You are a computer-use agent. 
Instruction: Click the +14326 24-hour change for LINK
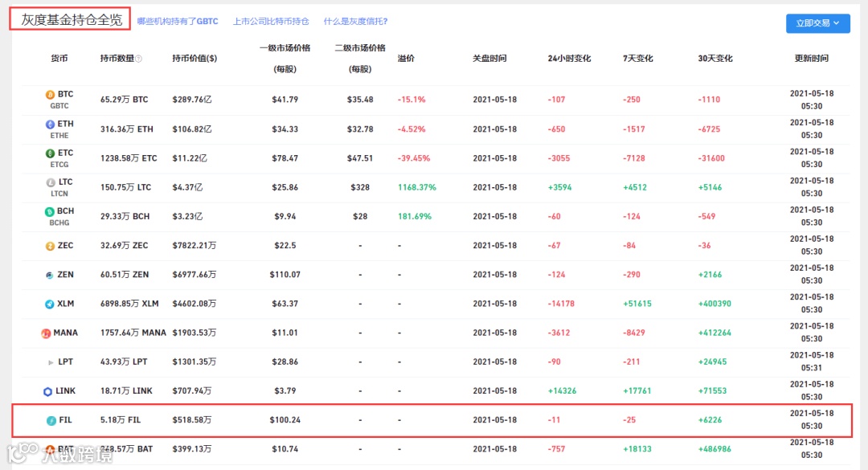(562, 390)
